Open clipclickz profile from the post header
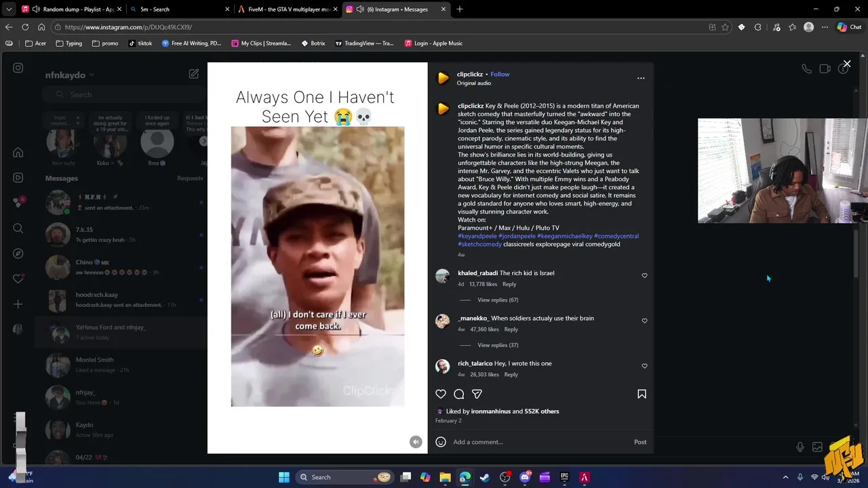Image resolution: width=868 pixels, height=488 pixels. (x=469, y=75)
